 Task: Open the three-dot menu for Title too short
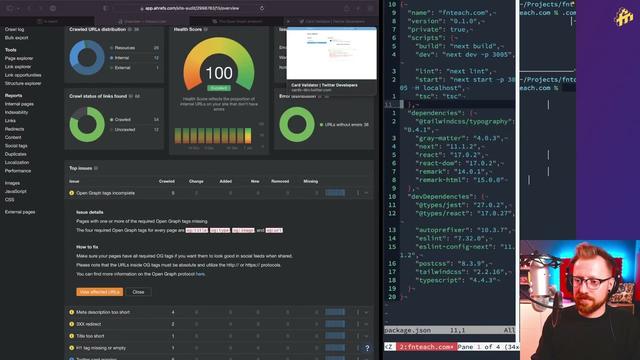[358, 336]
